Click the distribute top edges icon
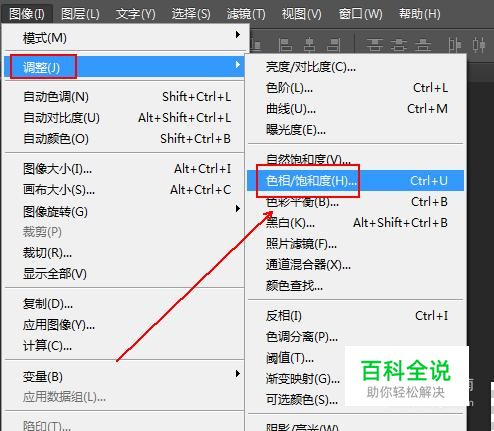 tap(375, 45)
